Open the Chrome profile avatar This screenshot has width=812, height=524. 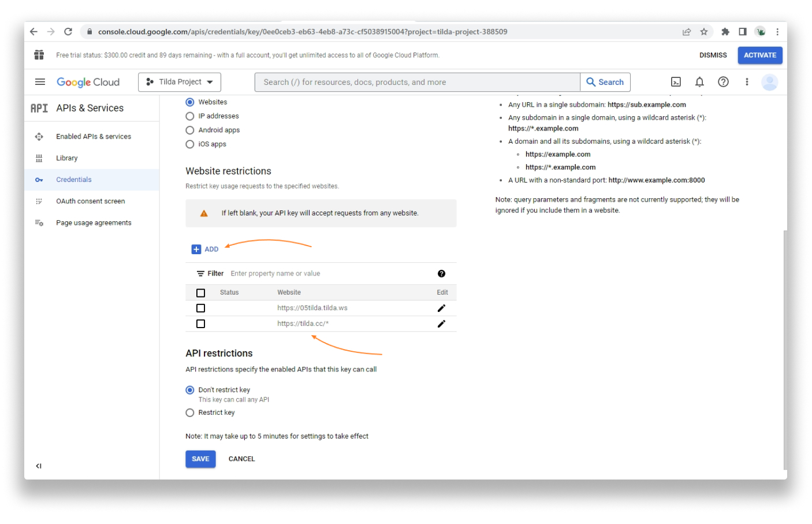point(761,32)
